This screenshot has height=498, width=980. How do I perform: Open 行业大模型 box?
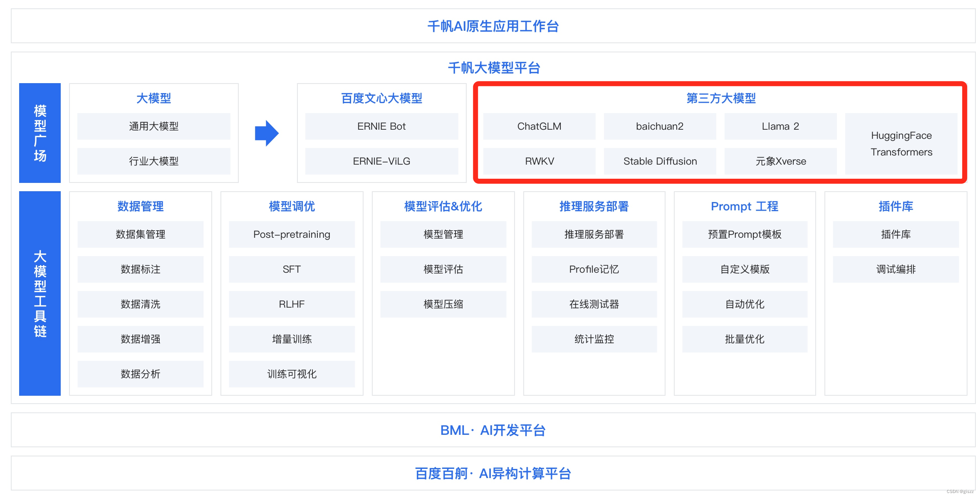point(153,161)
